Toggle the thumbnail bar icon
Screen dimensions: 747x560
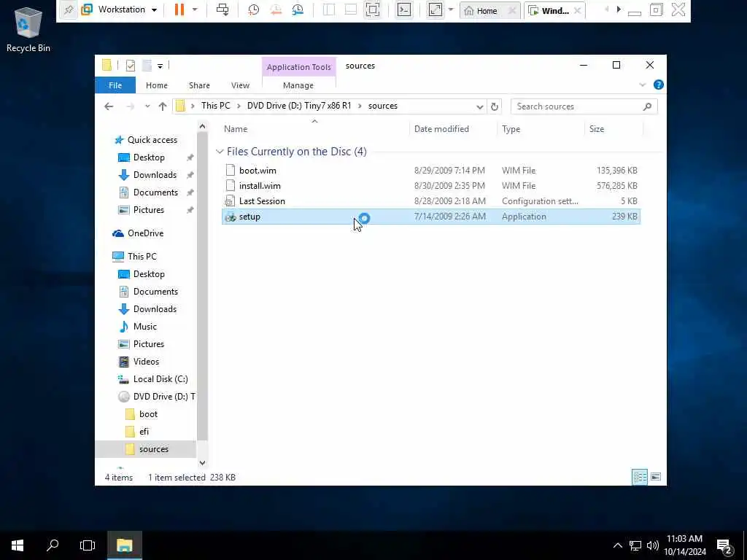[x=351, y=9]
